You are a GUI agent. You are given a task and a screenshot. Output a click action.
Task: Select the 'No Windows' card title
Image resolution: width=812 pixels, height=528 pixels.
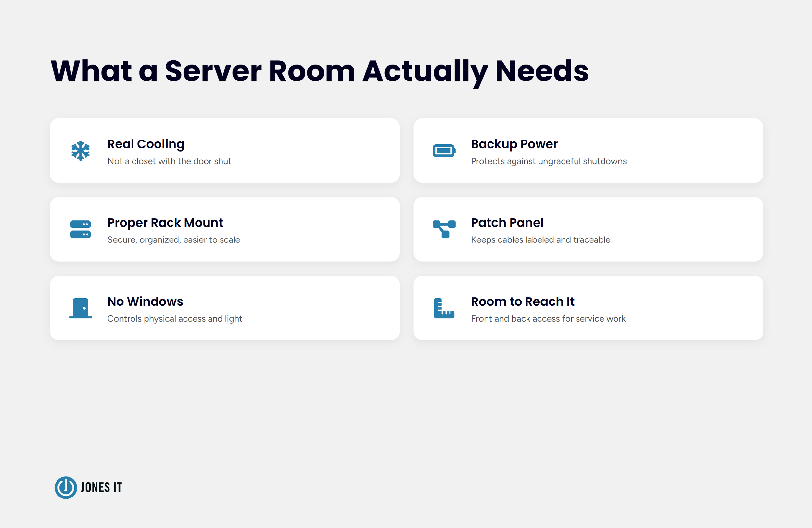(x=145, y=301)
